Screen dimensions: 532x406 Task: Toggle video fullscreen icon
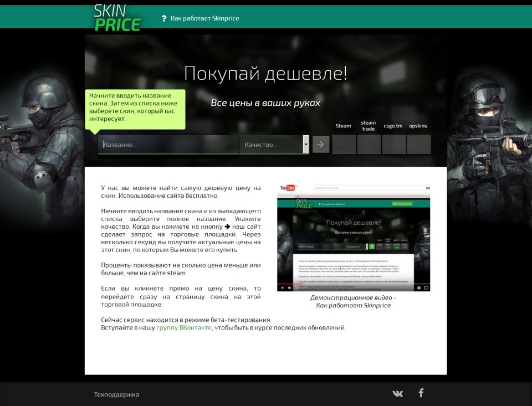click(426, 287)
